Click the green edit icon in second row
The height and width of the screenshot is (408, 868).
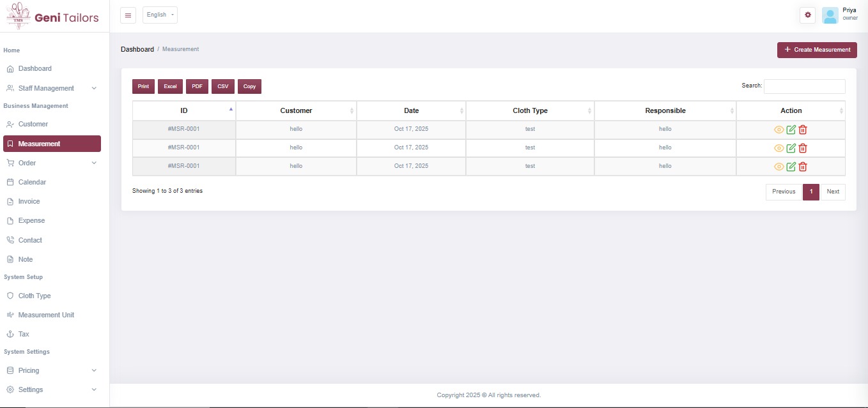pos(791,148)
